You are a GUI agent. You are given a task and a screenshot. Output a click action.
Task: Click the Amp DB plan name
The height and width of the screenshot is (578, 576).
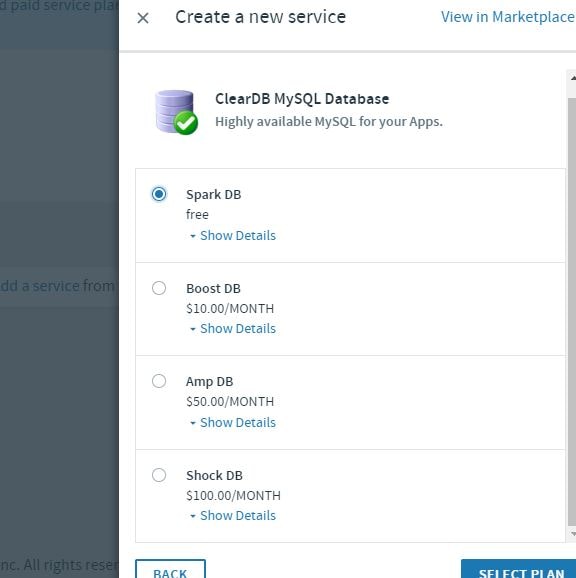tap(209, 382)
